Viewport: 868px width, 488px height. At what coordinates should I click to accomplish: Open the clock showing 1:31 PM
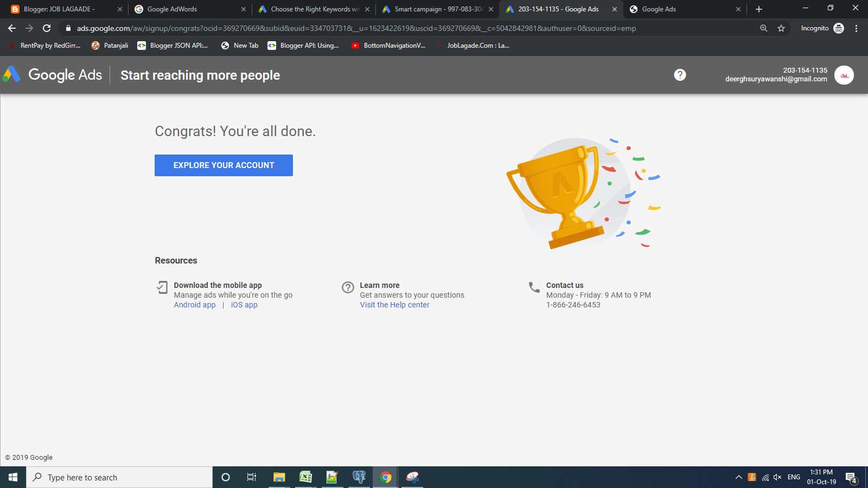pos(821,477)
